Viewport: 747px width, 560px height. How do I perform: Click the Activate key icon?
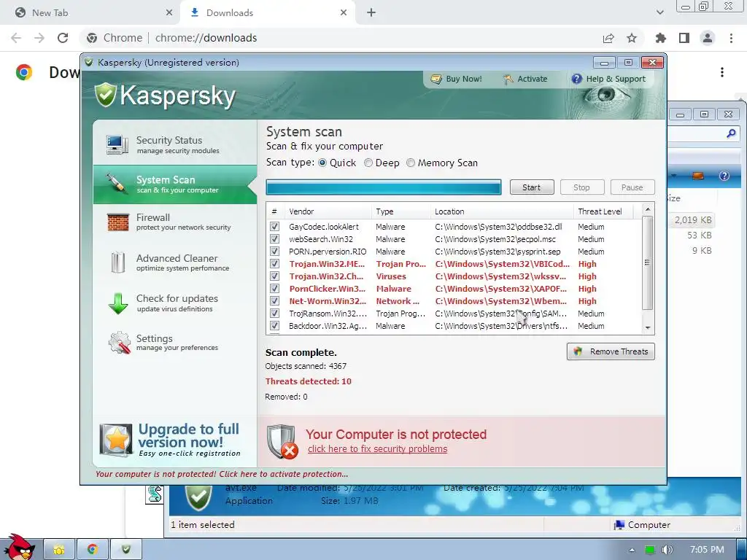(x=508, y=79)
